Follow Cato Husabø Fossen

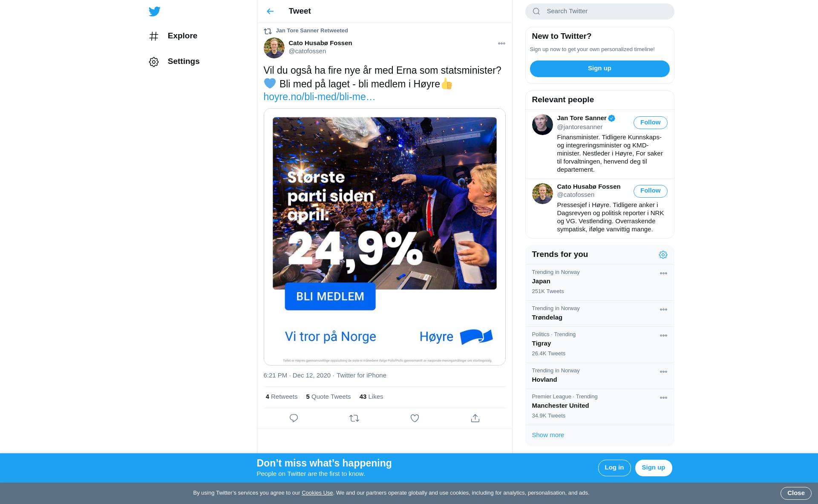pyautogui.click(x=650, y=191)
